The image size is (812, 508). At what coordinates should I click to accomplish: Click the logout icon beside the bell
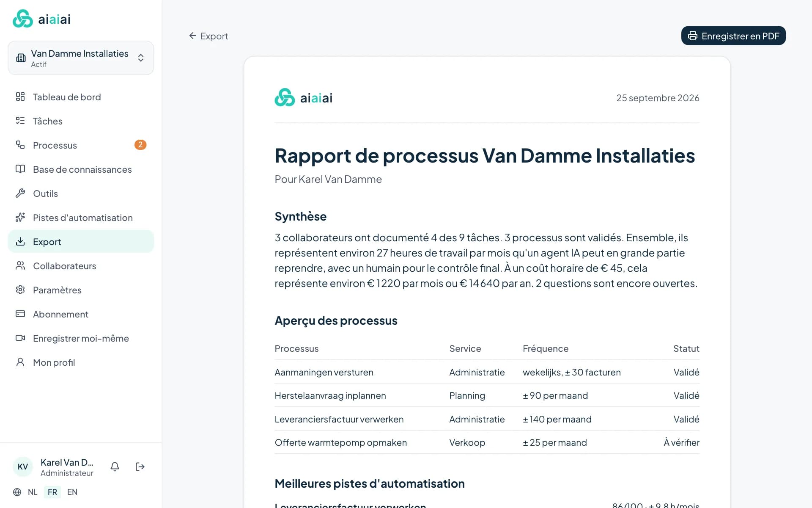click(x=140, y=467)
